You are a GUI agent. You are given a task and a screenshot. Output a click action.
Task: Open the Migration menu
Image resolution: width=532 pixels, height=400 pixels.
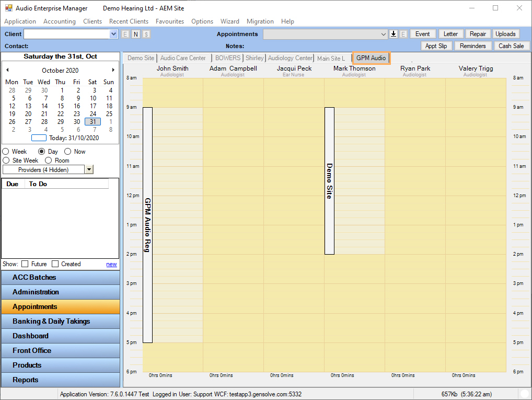[260, 21]
